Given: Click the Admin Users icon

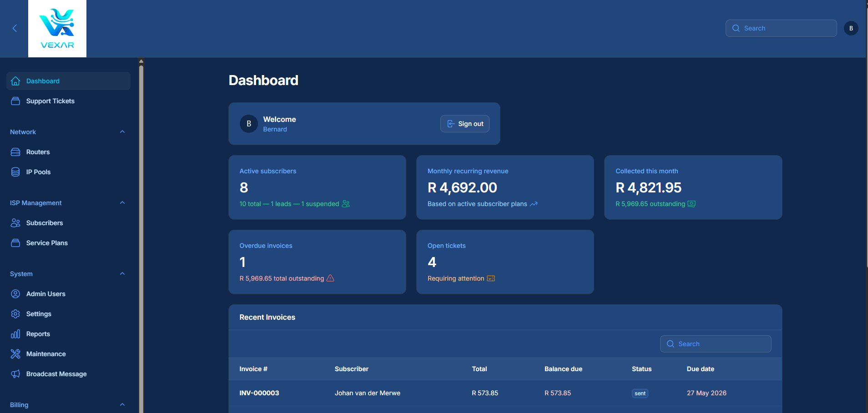Looking at the screenshot, I should point(15,294).
